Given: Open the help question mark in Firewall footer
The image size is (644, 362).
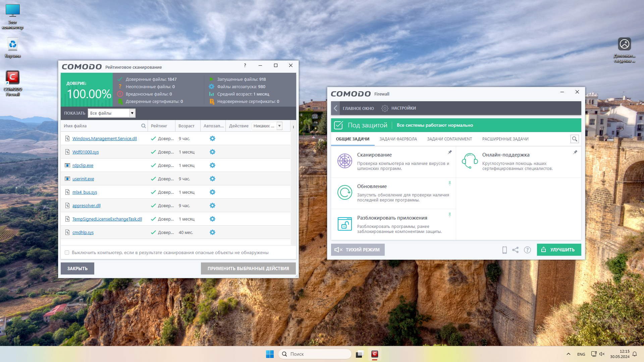Looking at the screenshot, I should tap(527, 250).
